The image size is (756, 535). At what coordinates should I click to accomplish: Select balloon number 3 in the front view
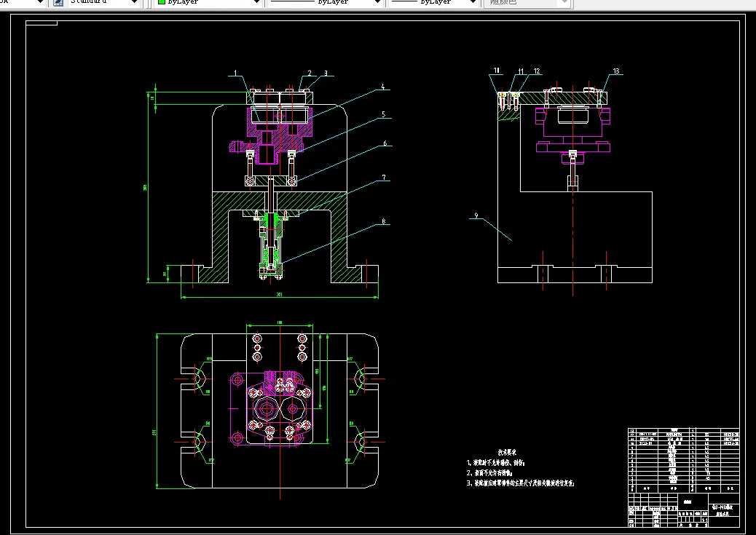(326, 74)
